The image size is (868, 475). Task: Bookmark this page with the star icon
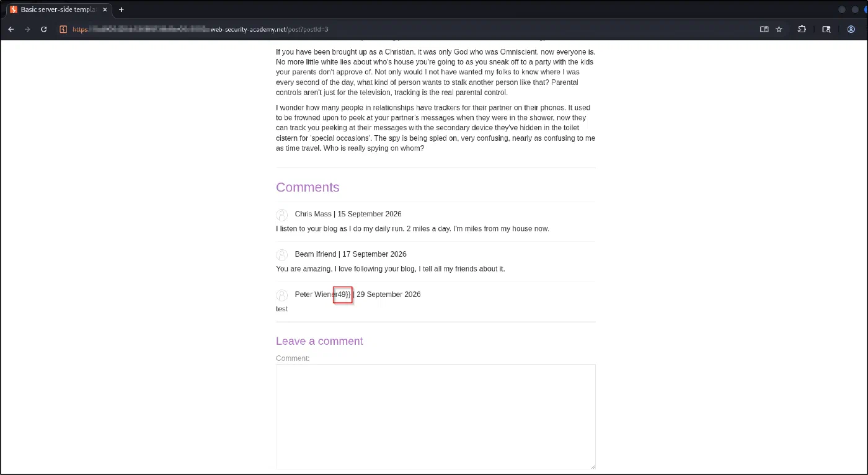click(x=779, y=29)
